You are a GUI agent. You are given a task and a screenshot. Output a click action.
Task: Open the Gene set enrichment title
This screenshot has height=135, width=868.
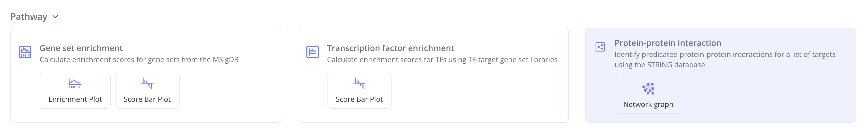tap(81, 48)
